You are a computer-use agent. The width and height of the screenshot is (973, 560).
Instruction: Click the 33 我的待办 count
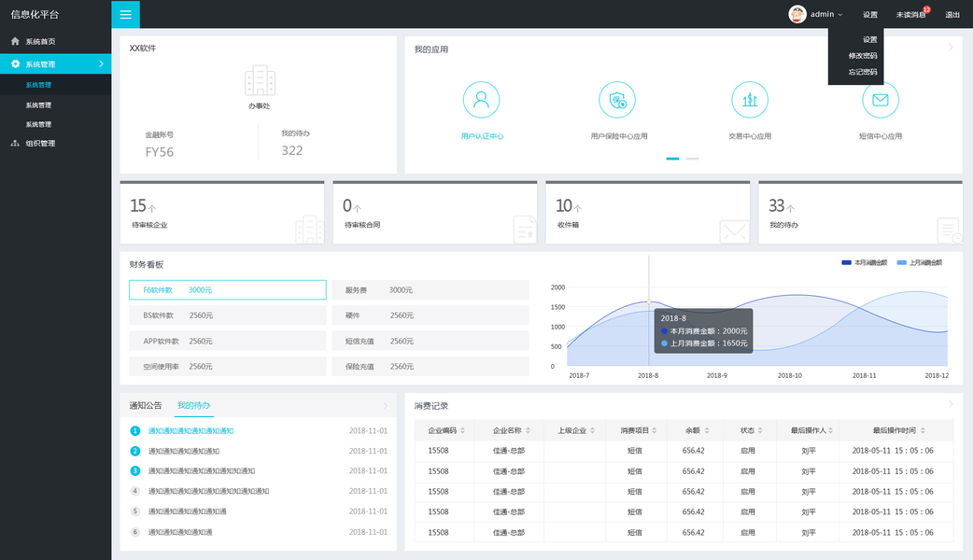pos(776,205)
